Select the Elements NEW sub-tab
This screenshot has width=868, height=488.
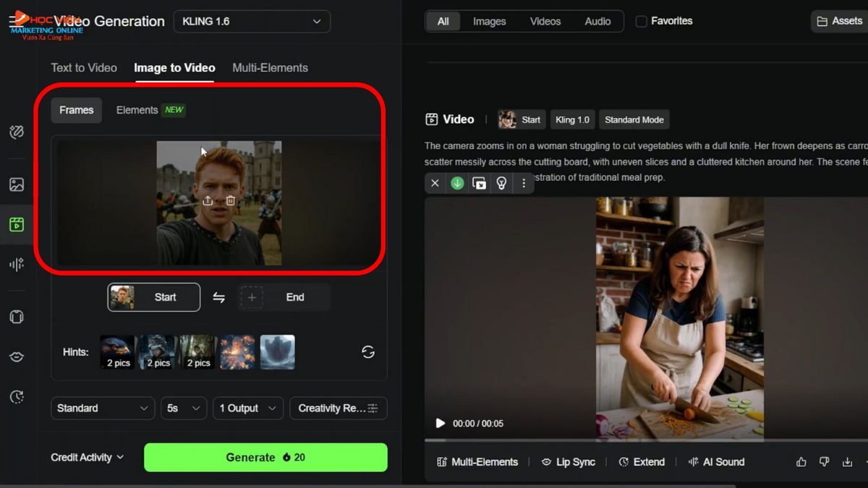pos(150,110)
